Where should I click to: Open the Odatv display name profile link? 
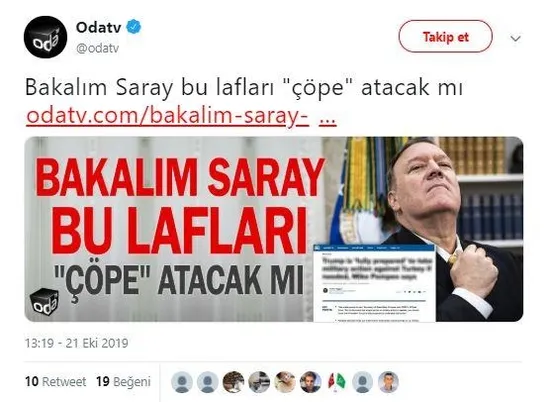pyautogui.click(x=99, y=27)
